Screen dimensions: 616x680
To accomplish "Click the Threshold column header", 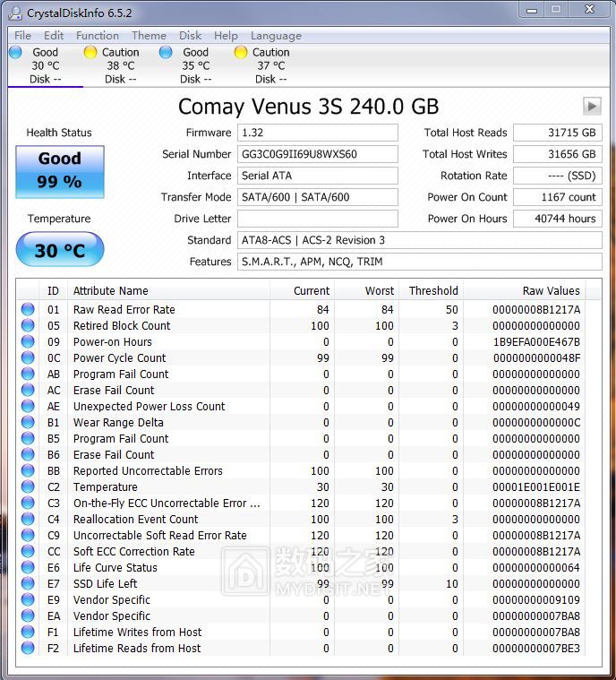I will [x=431, y=290].
